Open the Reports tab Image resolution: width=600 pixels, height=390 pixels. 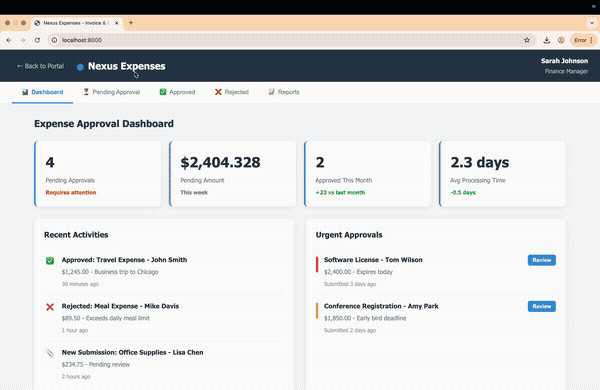click(x=284, y=92)
